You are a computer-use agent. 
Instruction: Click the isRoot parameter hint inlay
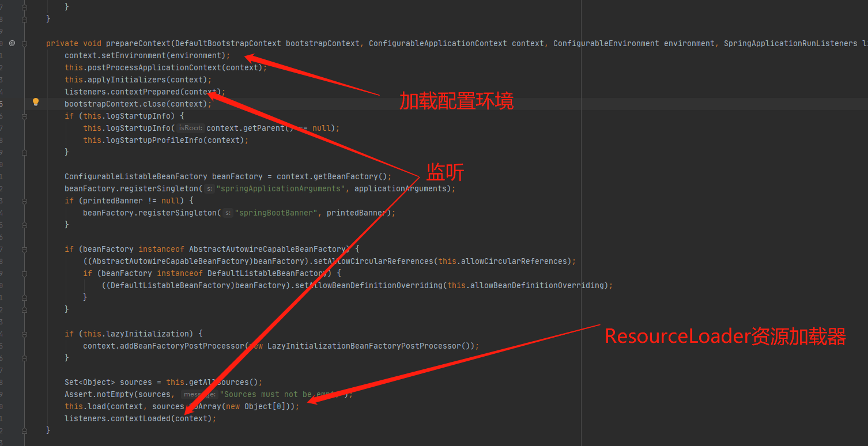190,128
